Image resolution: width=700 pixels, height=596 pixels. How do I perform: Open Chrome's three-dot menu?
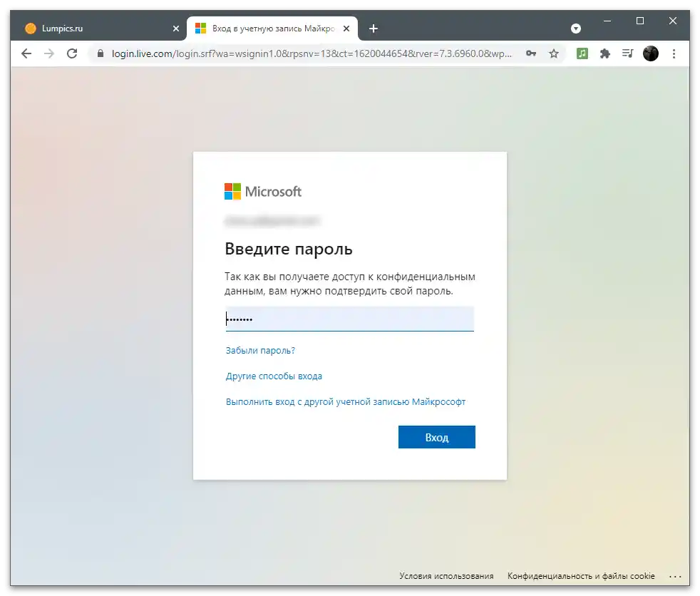pyautogui.click(x=674, y=53)
